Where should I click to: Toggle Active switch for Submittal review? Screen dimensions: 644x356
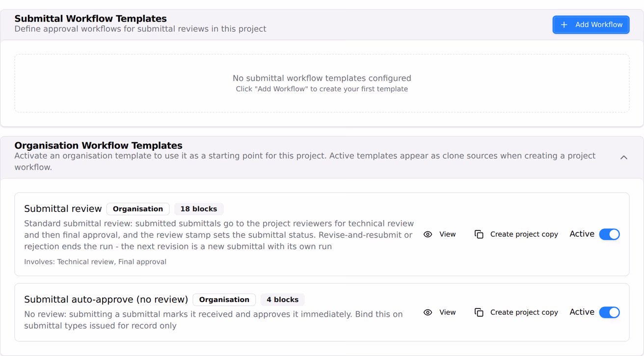(x=610, y=234)
